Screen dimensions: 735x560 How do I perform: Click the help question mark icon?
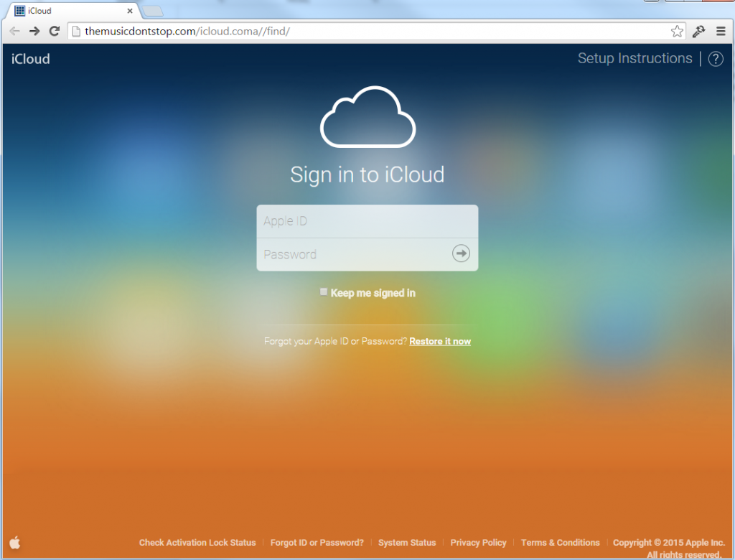tap(716, 59)
